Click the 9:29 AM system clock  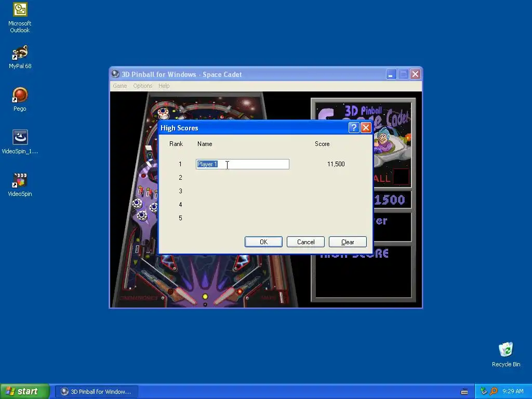click(513, 391)
